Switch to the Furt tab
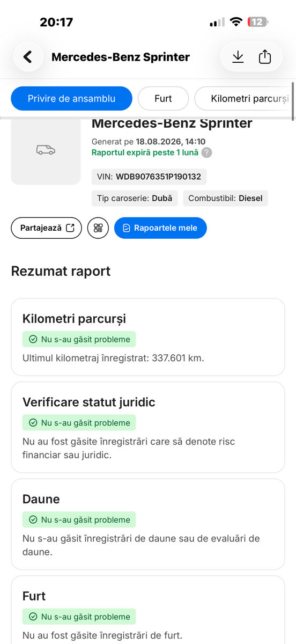The height and width of the screenshot is (644, 296). [x=163, y=99]
